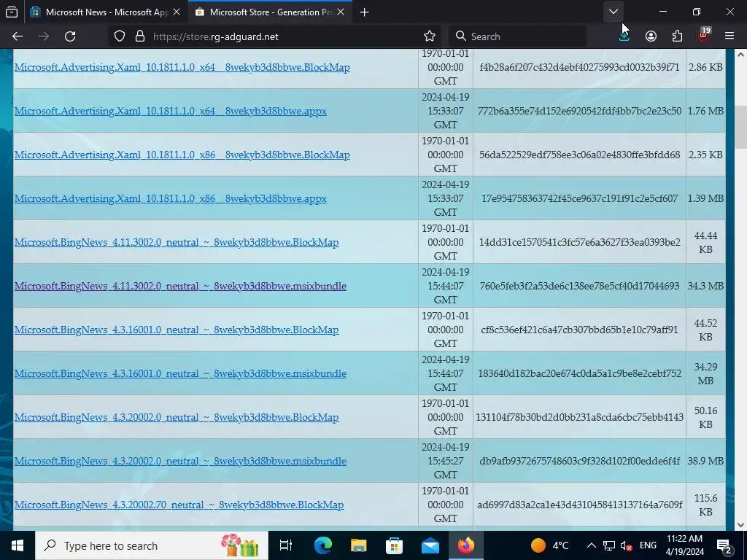This screenshot has width=747, height=560.
Task: Download Advertising.Xaml x86 appx file
Action: (171, 198)
